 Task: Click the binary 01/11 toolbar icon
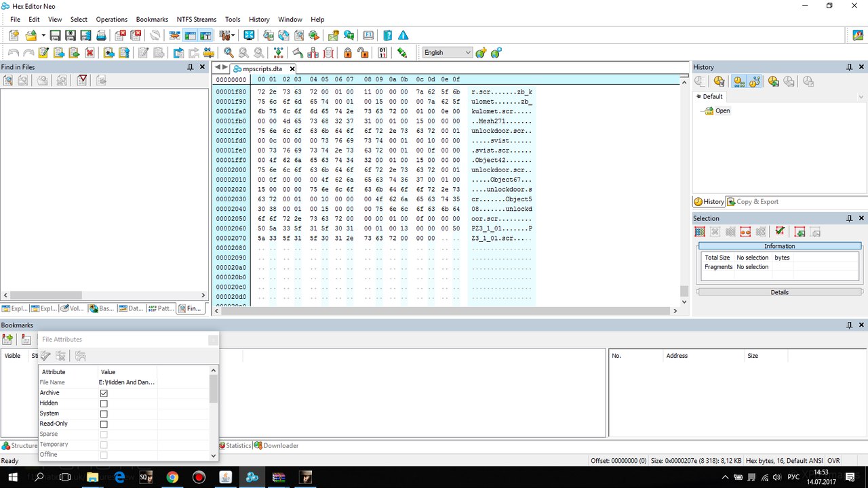(382, 53)
